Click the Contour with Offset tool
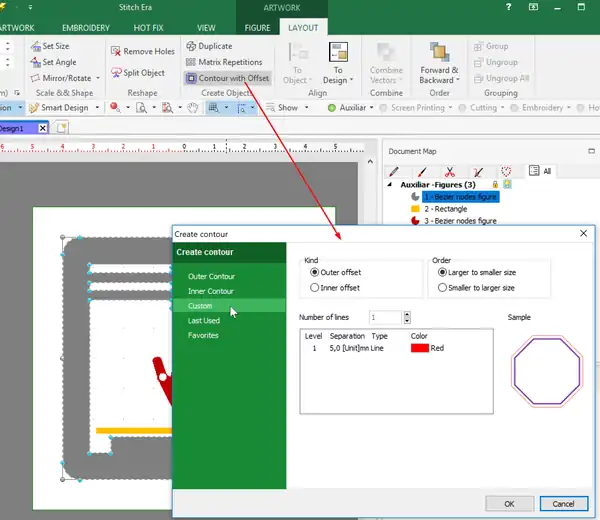 (x=227, y=78)
